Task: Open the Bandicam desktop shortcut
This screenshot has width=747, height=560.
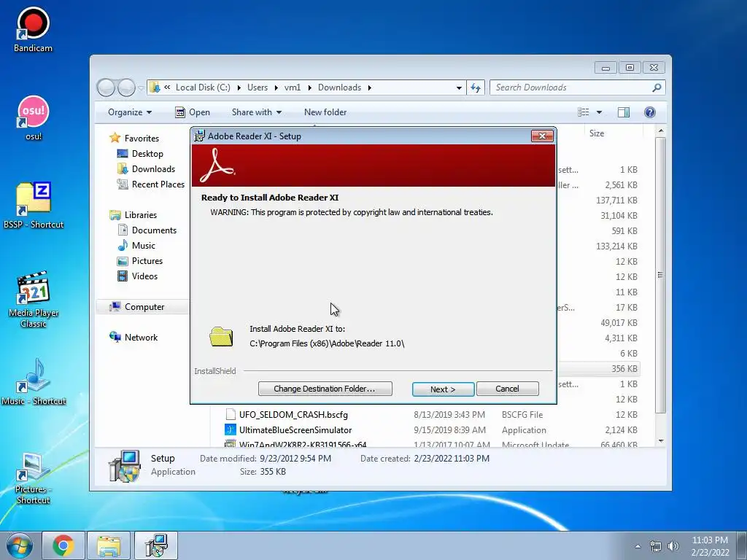Action: click(33, 29)
